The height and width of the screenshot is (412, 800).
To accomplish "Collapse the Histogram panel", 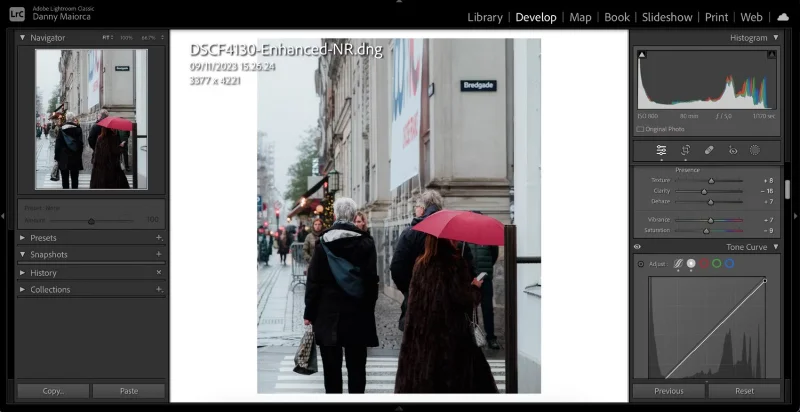I will [775, 37].
